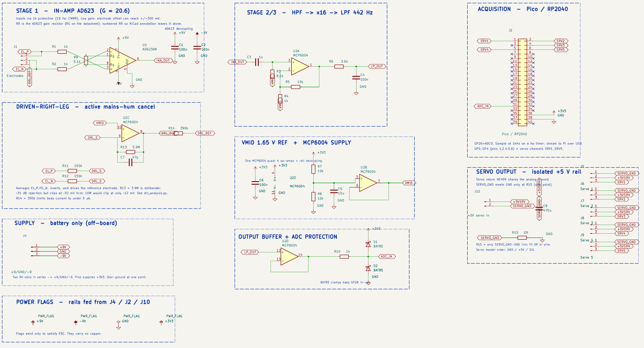Select SRV1 label on J2 pin 1
The image size is (644, 348).
coord(484,41)
